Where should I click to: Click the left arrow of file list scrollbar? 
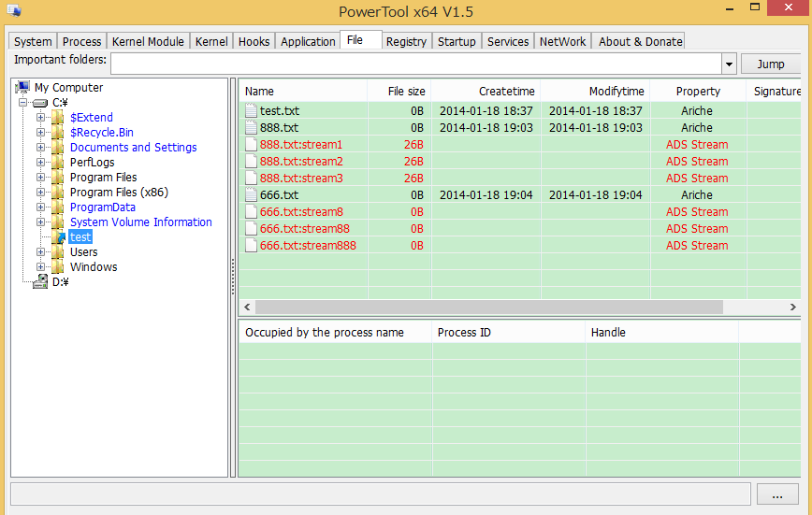click(x=247, y=307)
